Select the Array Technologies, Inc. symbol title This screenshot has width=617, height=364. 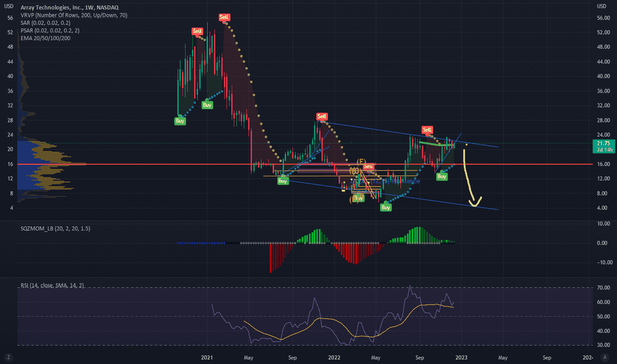pyautogui.click(x=70, y=7)
